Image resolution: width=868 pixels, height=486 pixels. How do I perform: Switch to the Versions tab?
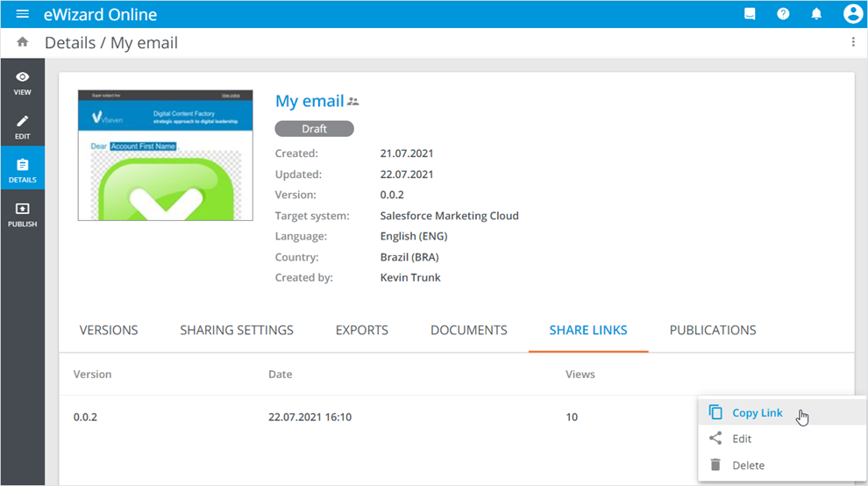(109, 331)
